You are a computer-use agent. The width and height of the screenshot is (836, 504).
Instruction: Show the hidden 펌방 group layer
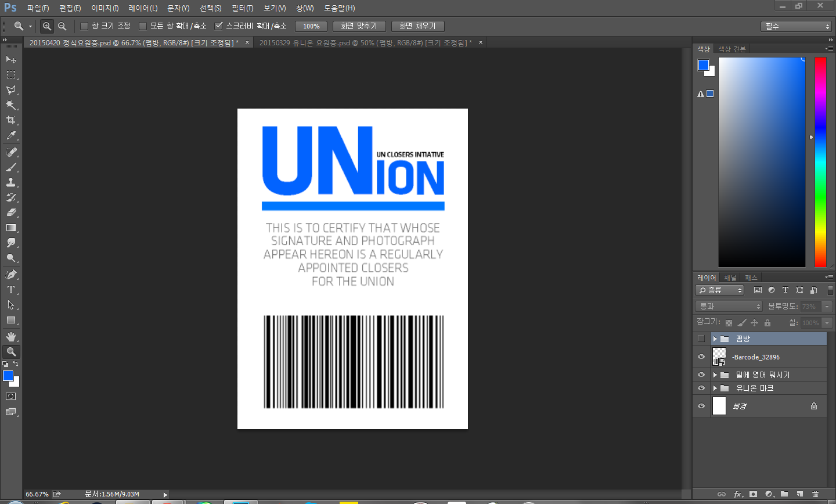coord(701,339)
